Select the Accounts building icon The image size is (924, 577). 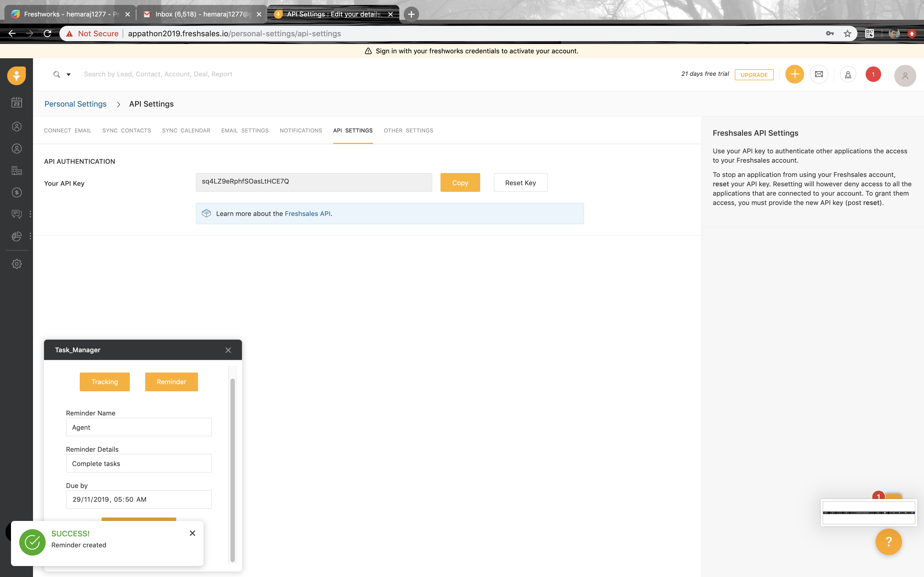pyautogui.click(x=16, y=171)
